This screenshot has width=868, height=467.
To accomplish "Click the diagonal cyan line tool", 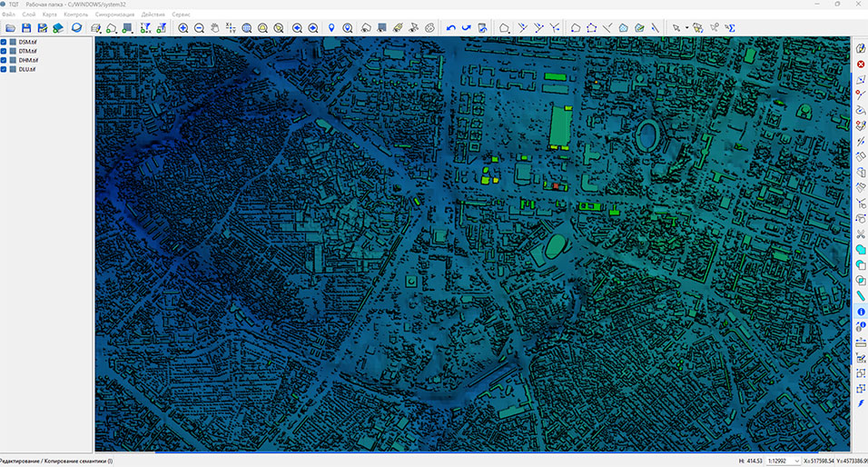I will (x=860, y=296).
